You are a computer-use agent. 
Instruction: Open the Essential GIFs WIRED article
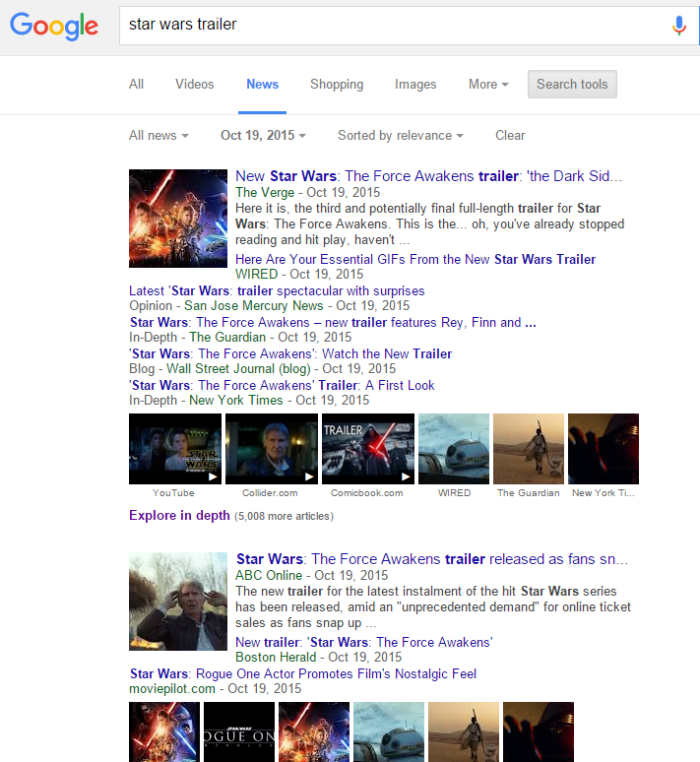click(415, 259)
